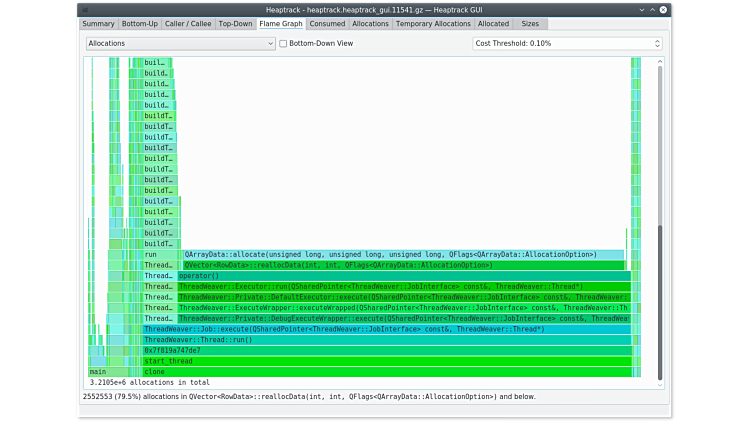Open the Allocations cost type dropdown

click(x=180, y=44)
